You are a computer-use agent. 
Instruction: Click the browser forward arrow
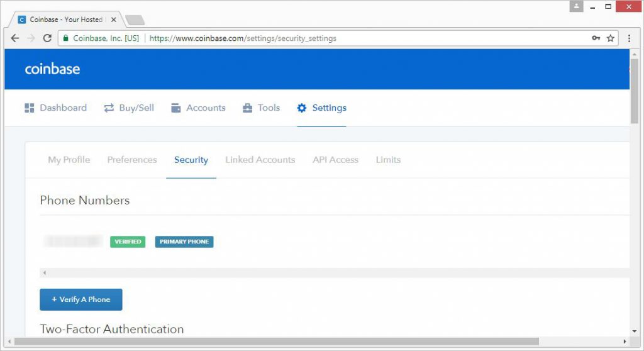(x=31, y=38)
